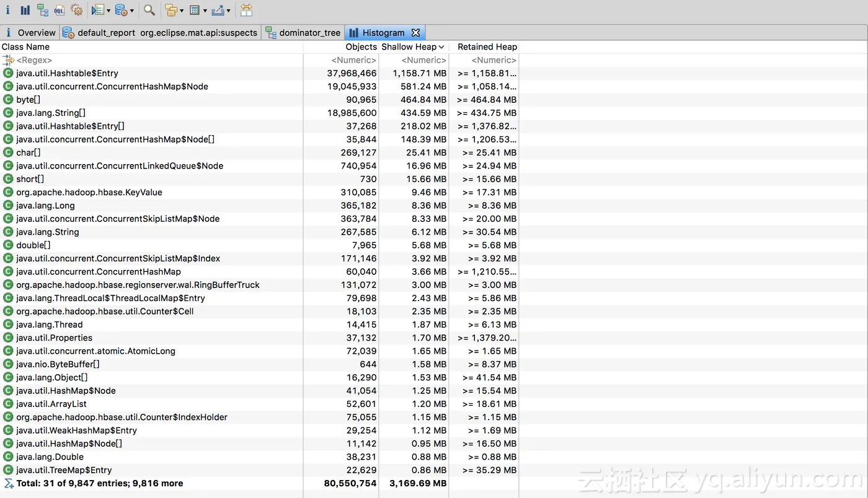Select the java.util.concurrent.ConcurrentHashMap$Node row name
The height and width of the screenshot is (498, 868).
point(112,87)
